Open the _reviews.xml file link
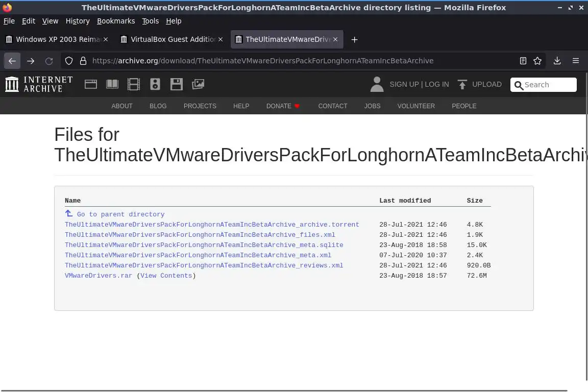 [x=204, y=265]
